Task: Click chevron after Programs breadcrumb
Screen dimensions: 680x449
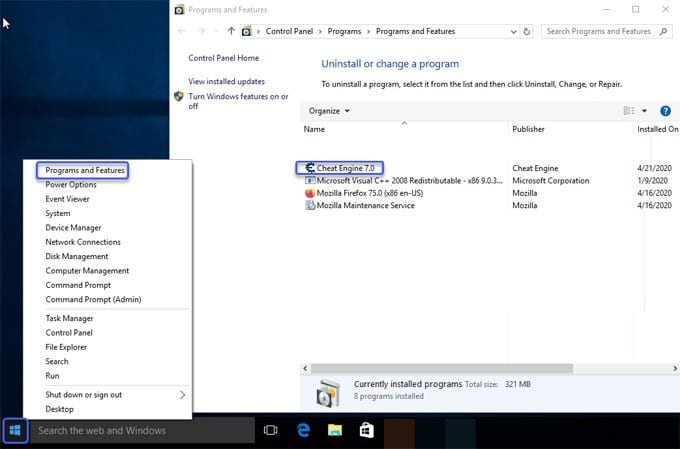Action: 369,31
